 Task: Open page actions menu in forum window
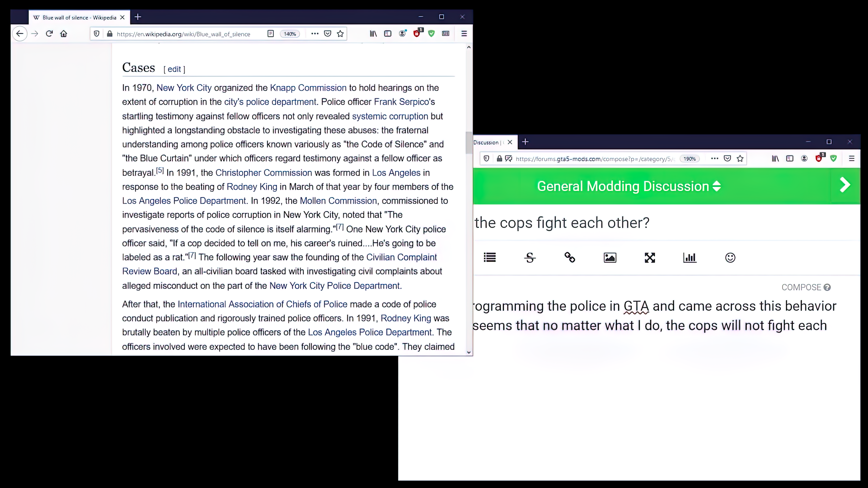point(715,159)
